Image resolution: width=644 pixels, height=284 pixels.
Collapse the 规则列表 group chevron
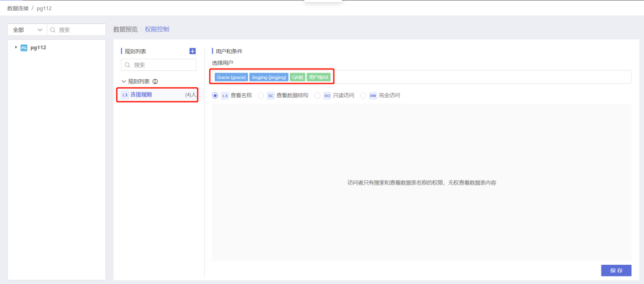click(124, 82)
